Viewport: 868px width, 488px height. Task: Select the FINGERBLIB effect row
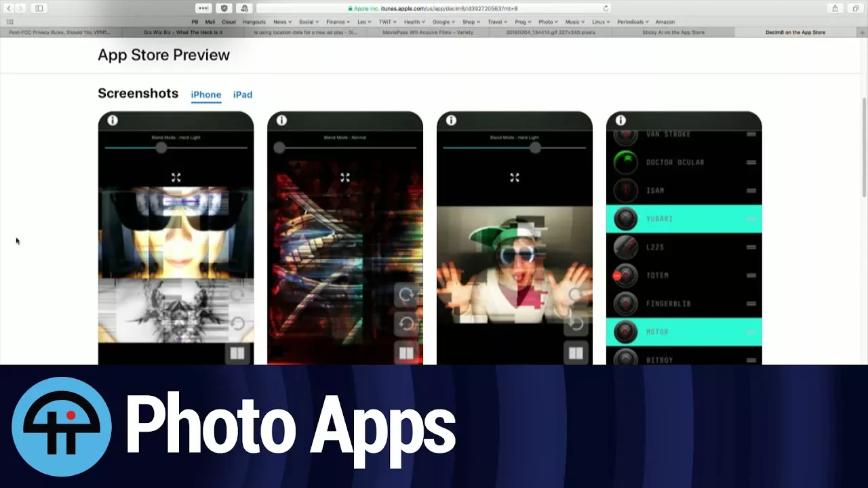tap(684, 304)
